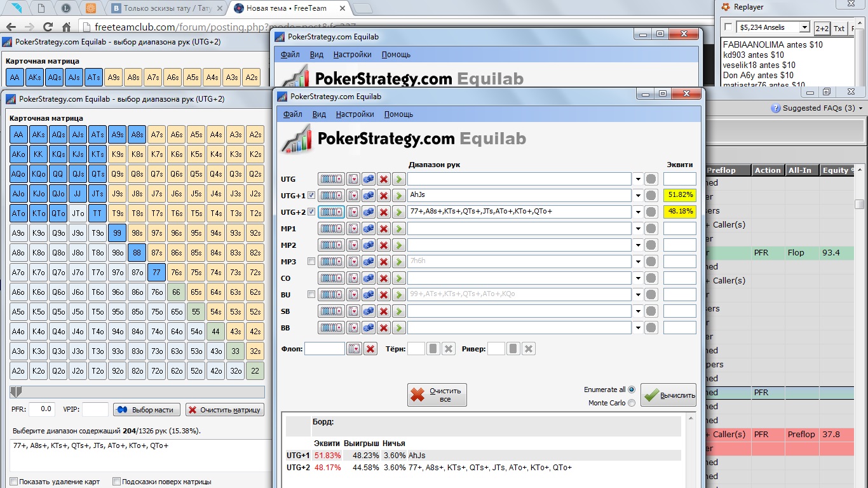Screen dimensions: 868x488
Task: Expand the BU range history dropdown
Action: 638,295
